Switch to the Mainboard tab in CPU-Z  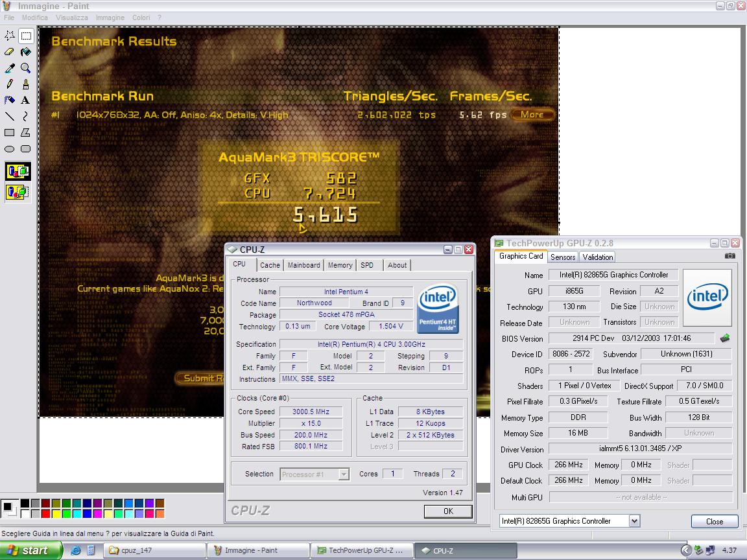point(304,265)
